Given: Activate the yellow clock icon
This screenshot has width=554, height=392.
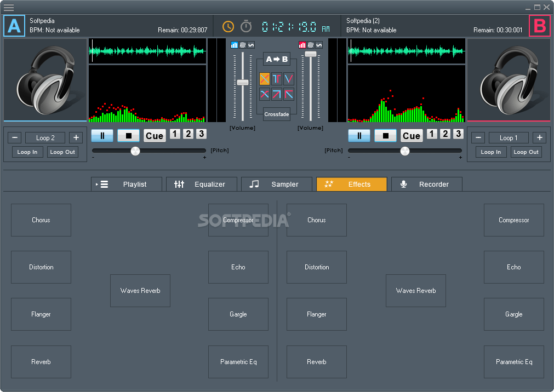Looking at the screenshot, I should click(228, 26).
